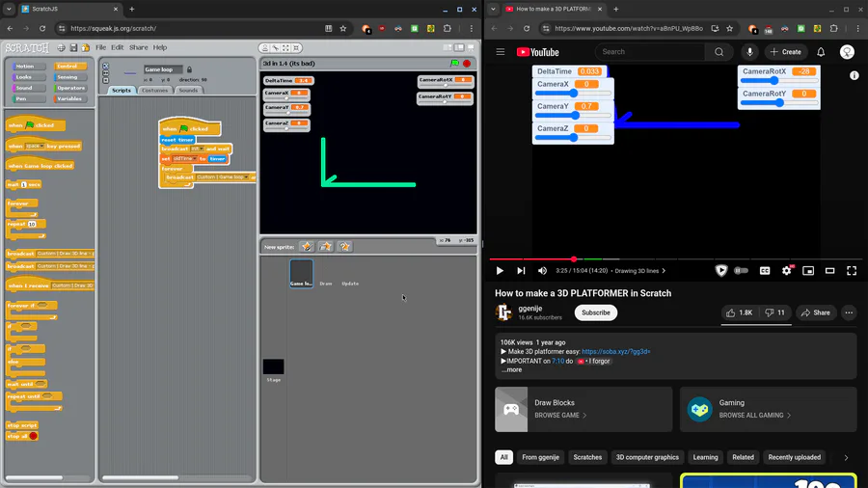Viewport: 868px width, 488px height.
Task: Open the tab search dropdown in ScratchJS window
Action: click(x=9, y=9)
